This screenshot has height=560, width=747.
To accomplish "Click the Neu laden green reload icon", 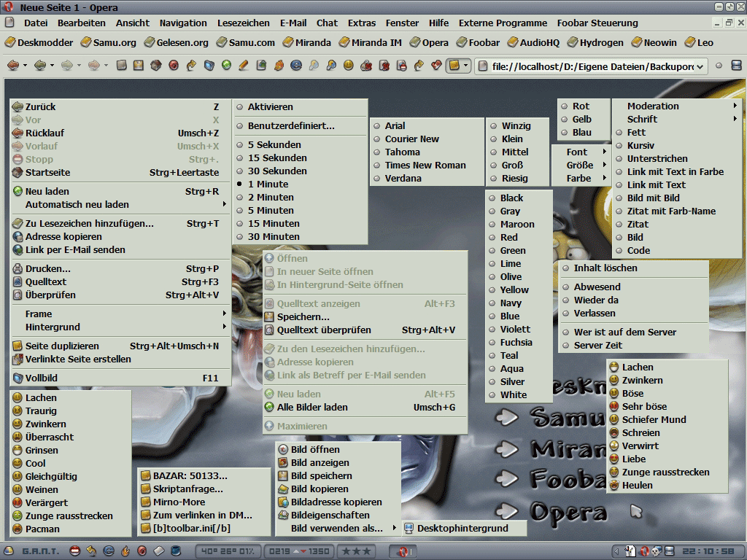I will pos(18,191).
